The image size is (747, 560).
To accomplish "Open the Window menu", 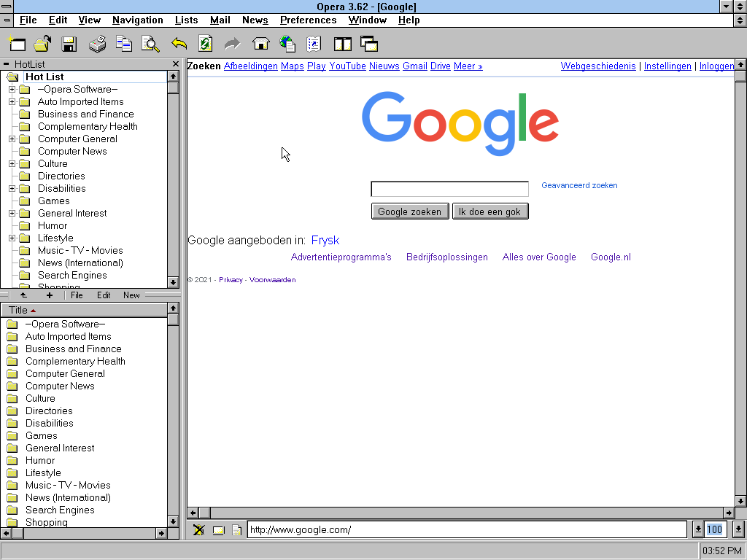I will pos(368,20).
